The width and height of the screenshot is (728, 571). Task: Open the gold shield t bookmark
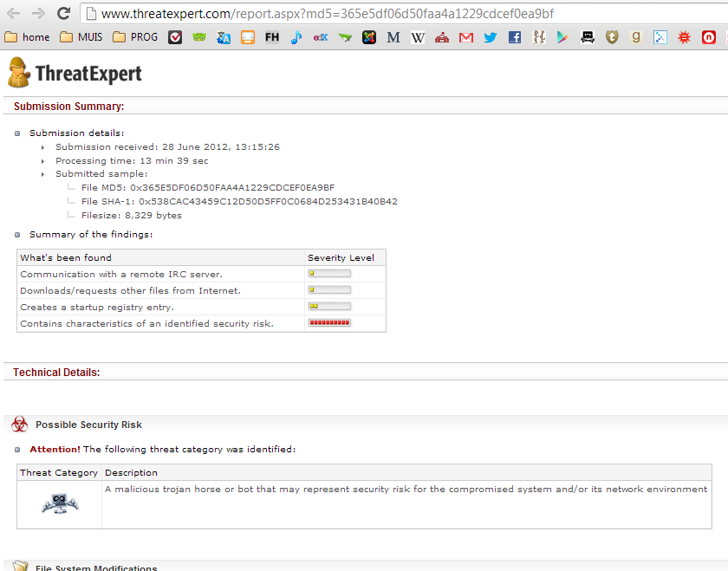(x=612, y=37)
